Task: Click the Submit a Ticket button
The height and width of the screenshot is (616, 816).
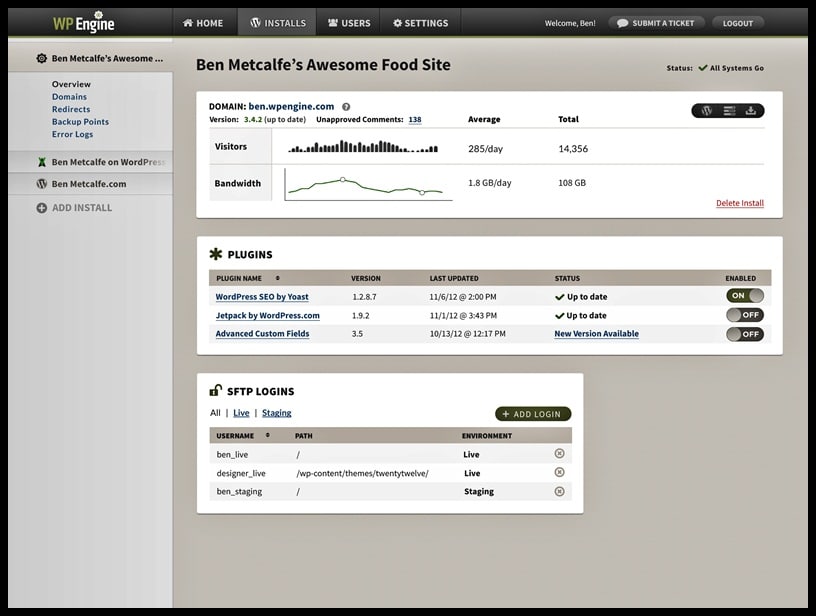Action: point(656,23)
